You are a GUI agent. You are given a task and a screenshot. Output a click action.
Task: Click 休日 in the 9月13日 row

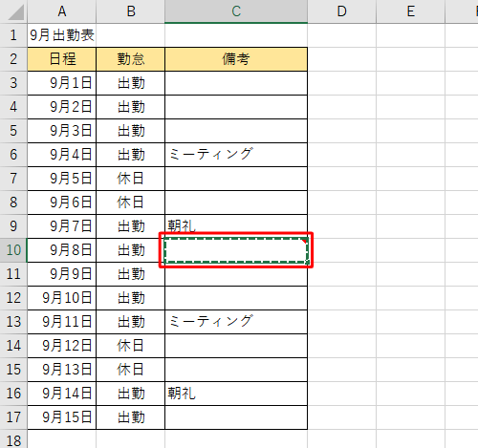(131, 370)
